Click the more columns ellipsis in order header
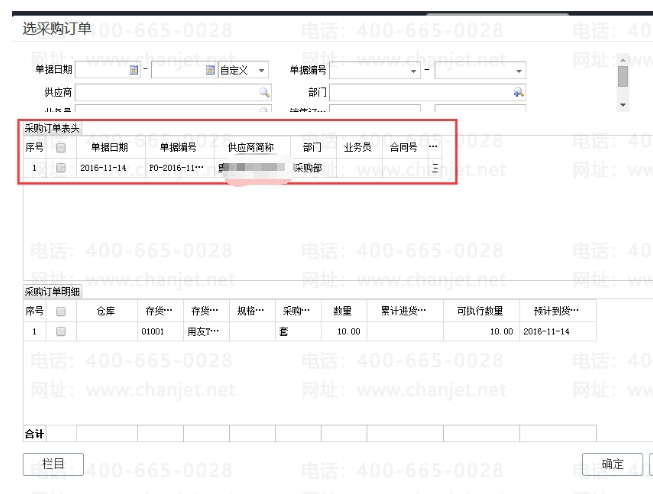This screenshot has width=653, height=494. click(x=433, y=147)
